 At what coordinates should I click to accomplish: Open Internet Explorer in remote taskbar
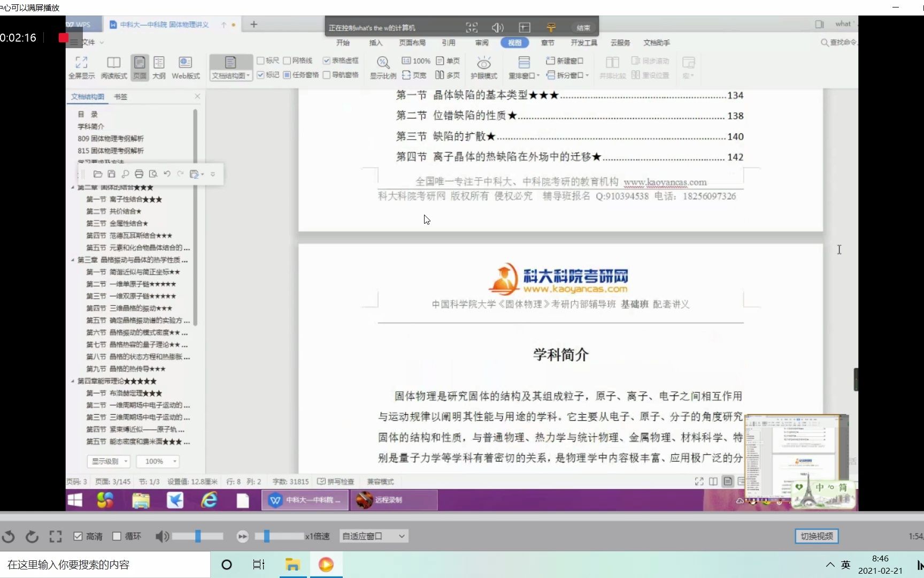209,500
